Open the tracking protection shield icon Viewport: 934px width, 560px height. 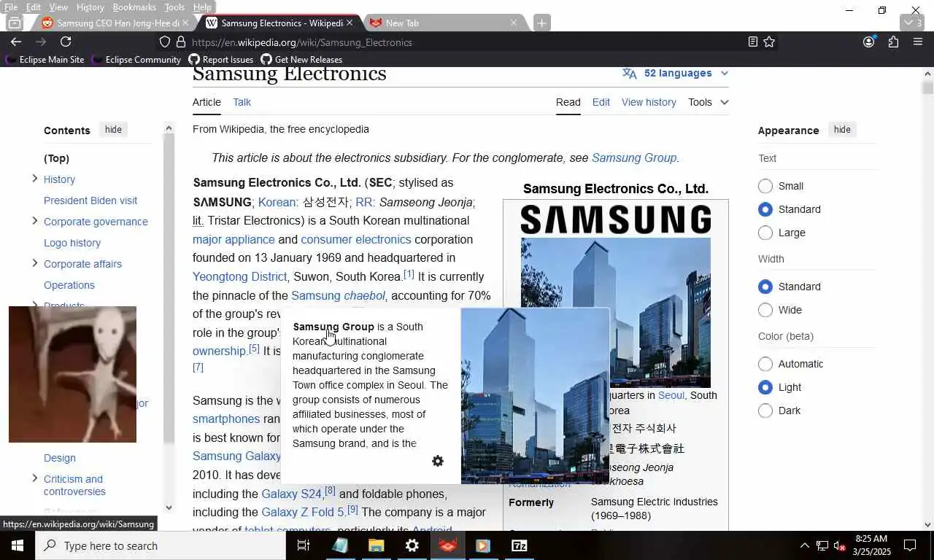click(165, 42)
